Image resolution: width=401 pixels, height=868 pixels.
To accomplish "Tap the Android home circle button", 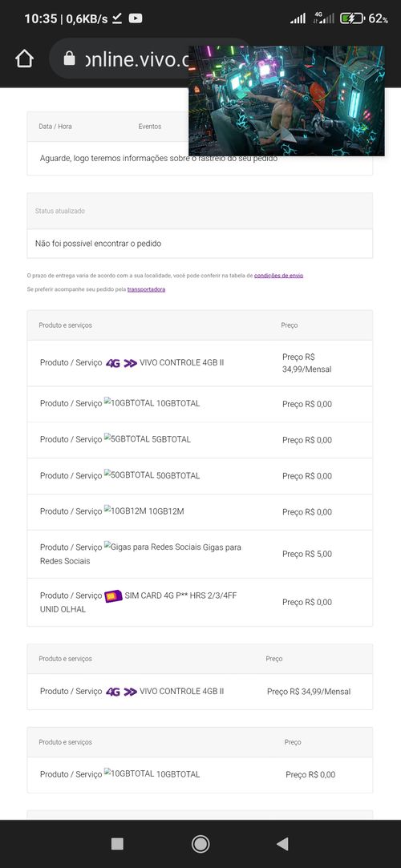I will [x=200, y=844].
